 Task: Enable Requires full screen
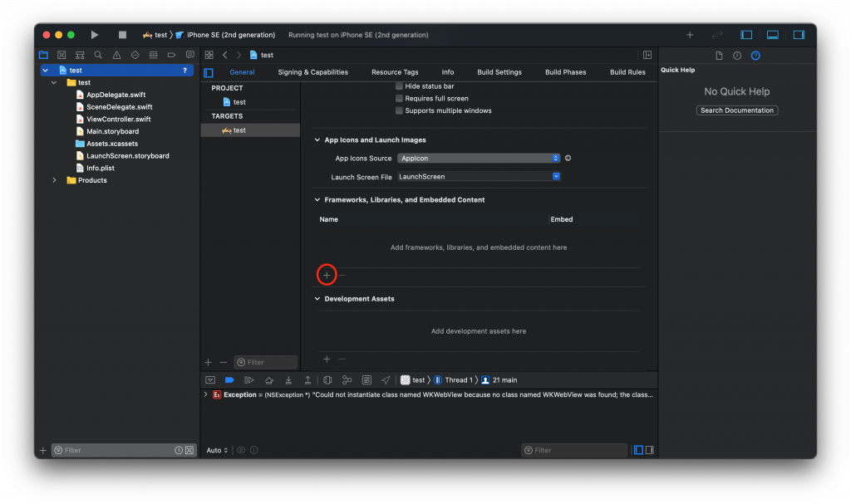point(399,98)
